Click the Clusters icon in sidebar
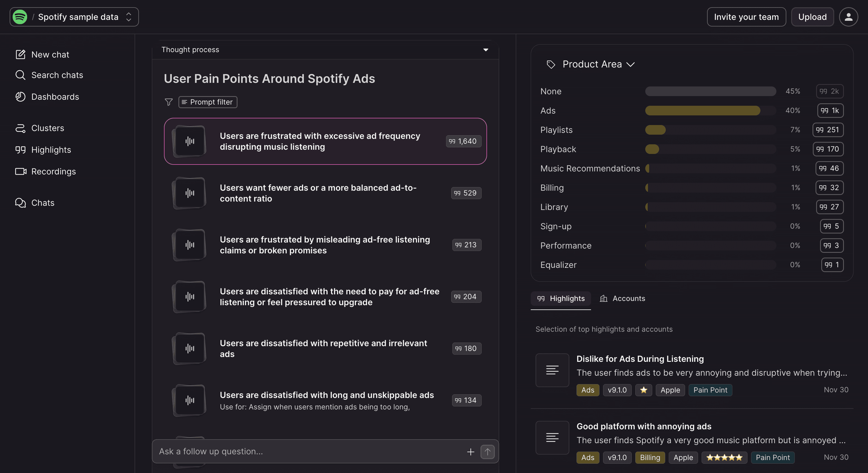 click(x=20, y=128)
